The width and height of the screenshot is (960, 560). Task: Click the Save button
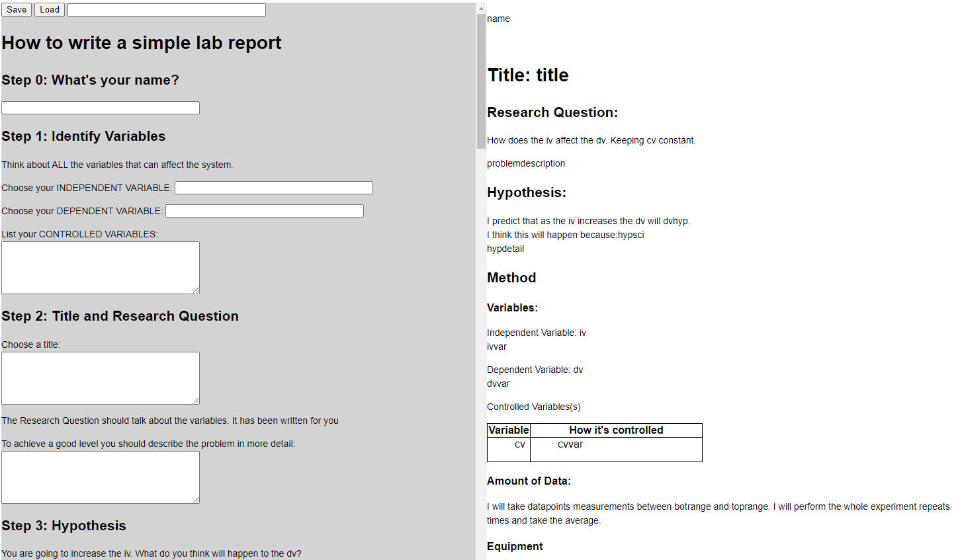pos(17,10)
